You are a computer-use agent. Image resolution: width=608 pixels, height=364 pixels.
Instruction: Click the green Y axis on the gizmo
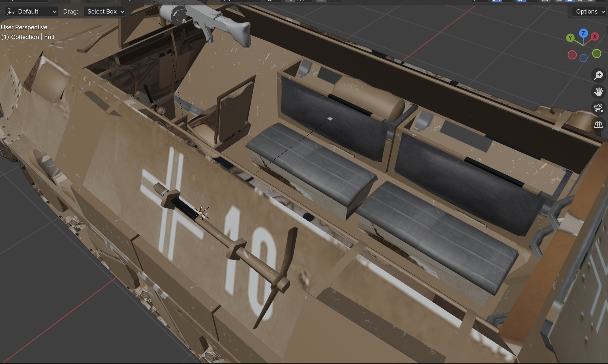[x=570, y=38]
